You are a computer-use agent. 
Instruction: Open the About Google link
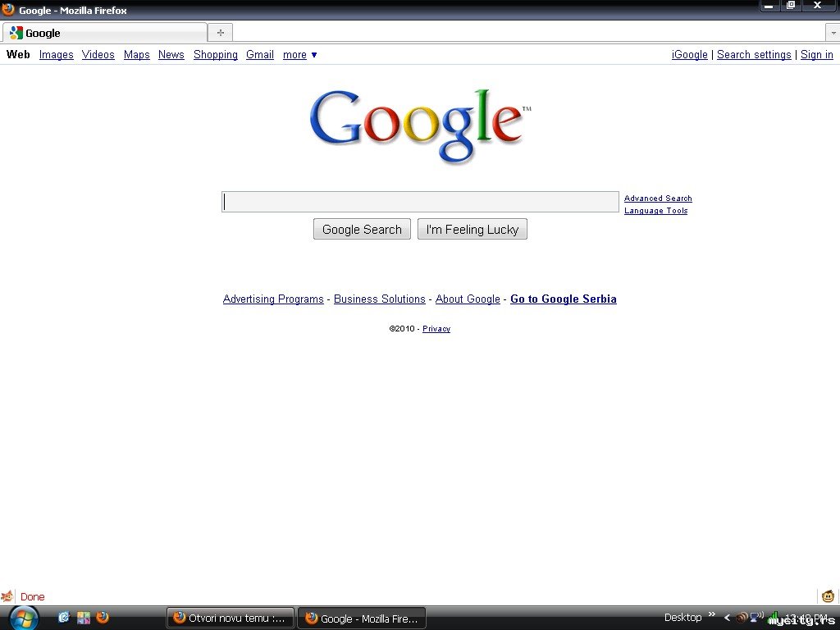tap(468, 299)
